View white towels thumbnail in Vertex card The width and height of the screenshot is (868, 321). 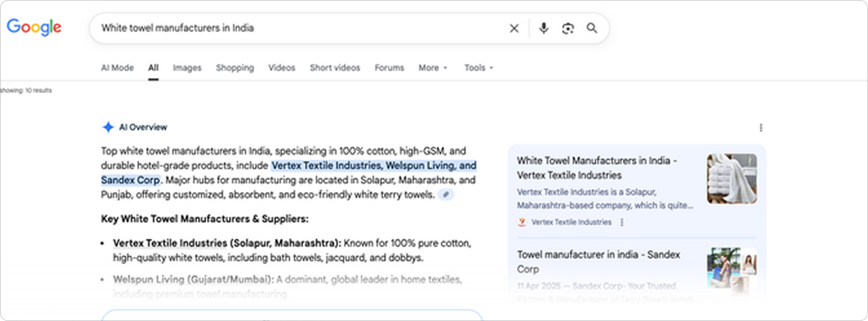point(732,178)
